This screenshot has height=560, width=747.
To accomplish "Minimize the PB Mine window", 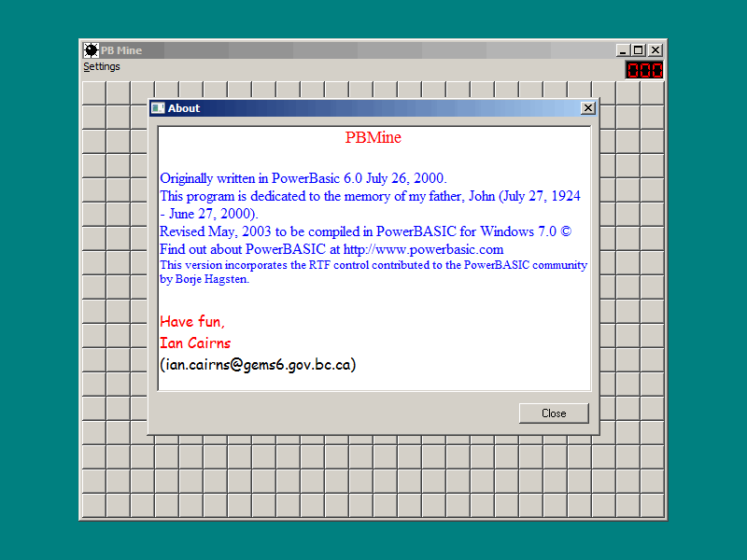I will click(x=622, y=50).
